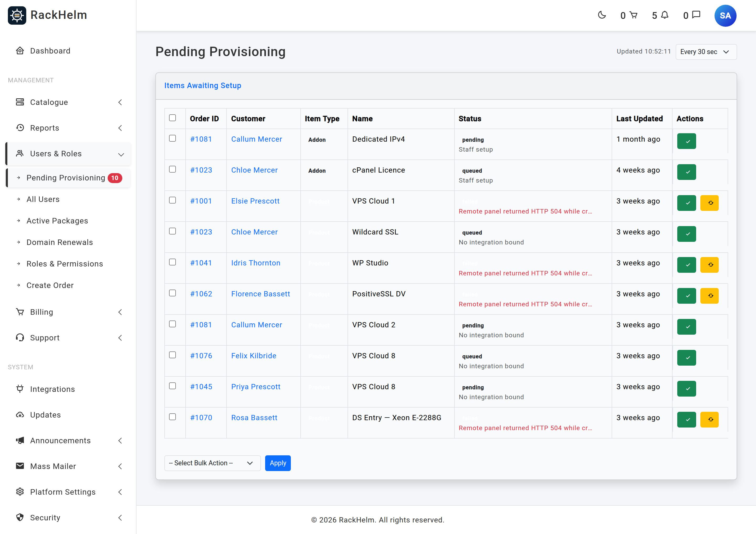This screenshot has width=756, height=534.
Task: Expand the Announcements menu
Action: 68,441
